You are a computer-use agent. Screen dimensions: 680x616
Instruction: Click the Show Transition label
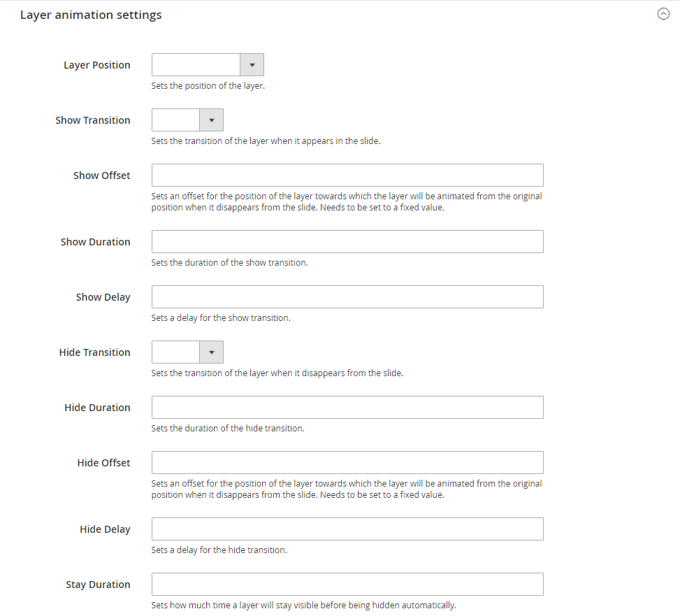click(x=93, y=120)
